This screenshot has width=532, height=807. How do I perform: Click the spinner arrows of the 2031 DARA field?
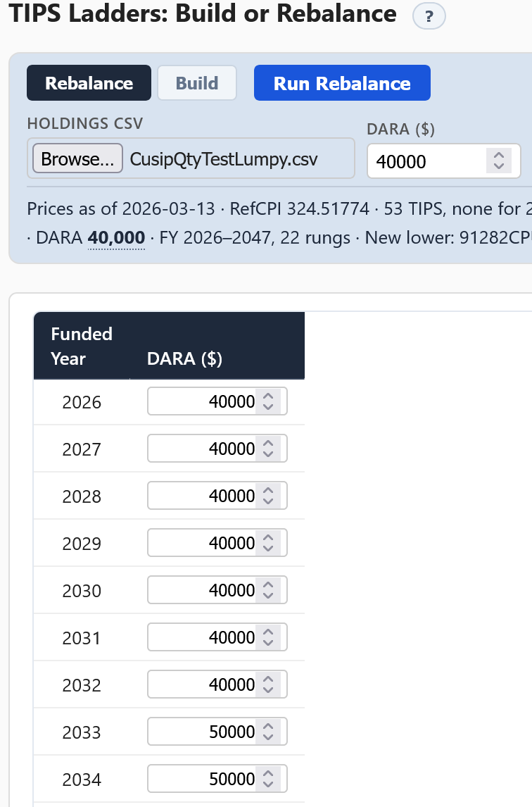[268, 637]
